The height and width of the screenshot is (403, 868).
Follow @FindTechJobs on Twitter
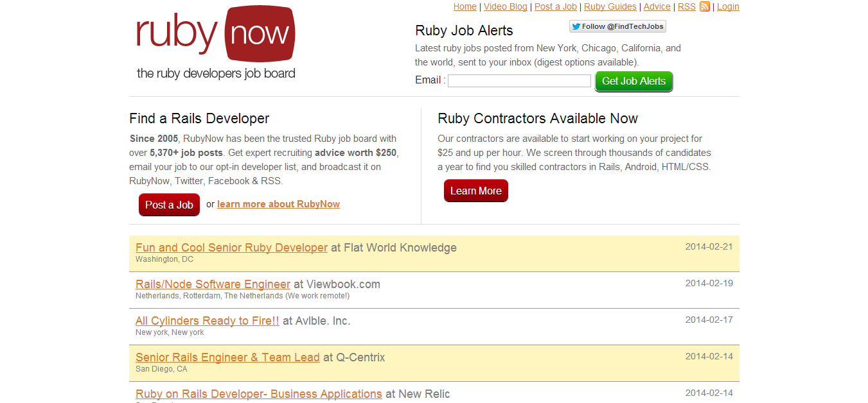pyautogui.click(x=617, y=26)
